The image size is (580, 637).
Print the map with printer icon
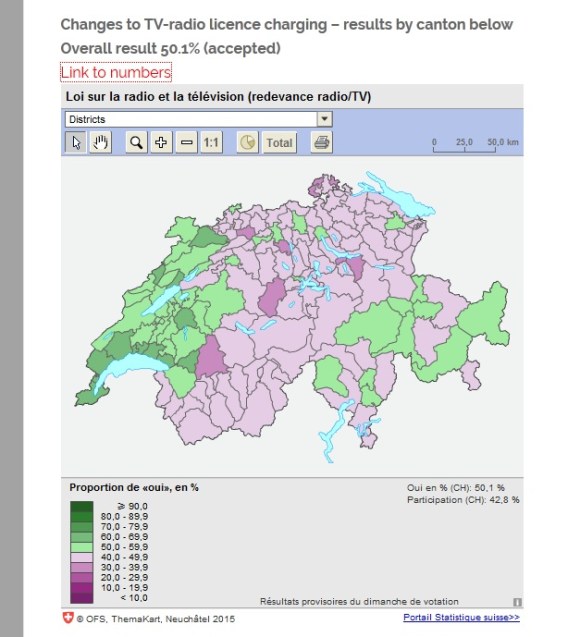click(x=322, y=143)
